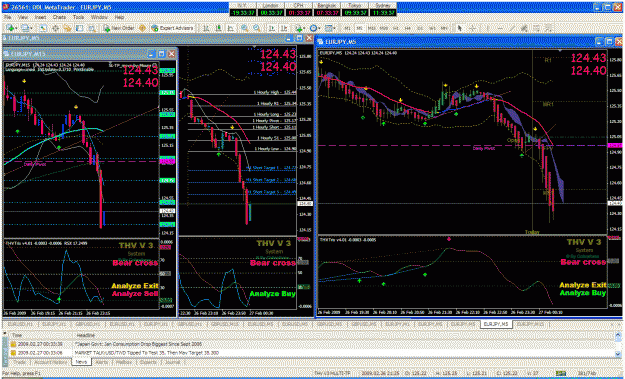Image resolution: width=625 pixels, height=379 pixels.
Task: Select the crosshair tool
Action: click(472, 28)
